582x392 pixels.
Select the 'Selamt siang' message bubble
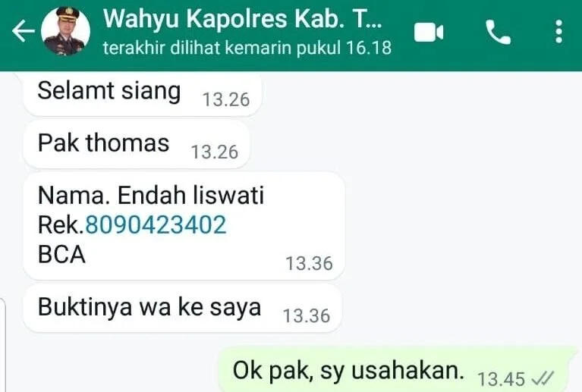[143, 94]
